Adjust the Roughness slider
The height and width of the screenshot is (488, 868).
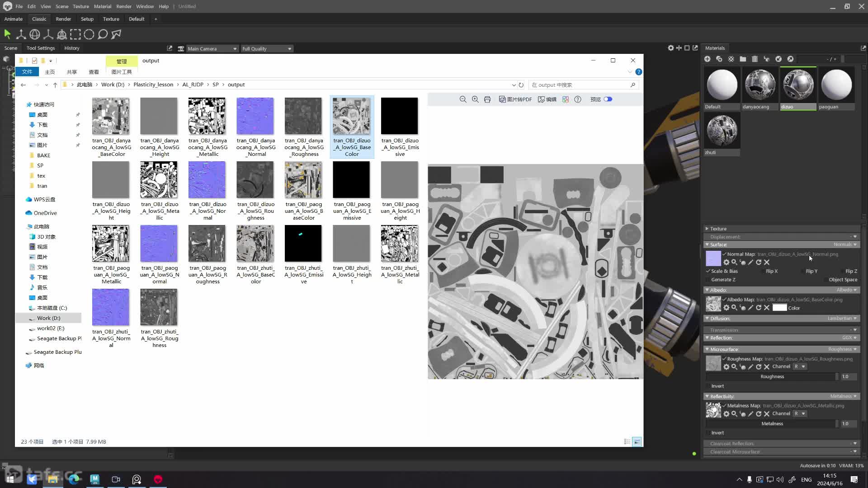point(772,376)
